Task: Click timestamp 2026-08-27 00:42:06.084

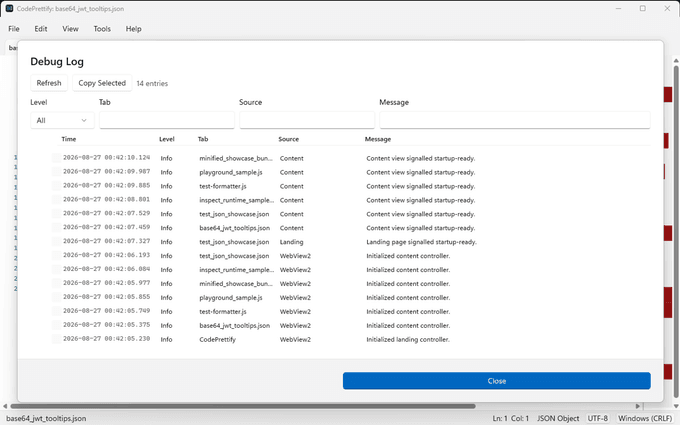Action: 107,269
